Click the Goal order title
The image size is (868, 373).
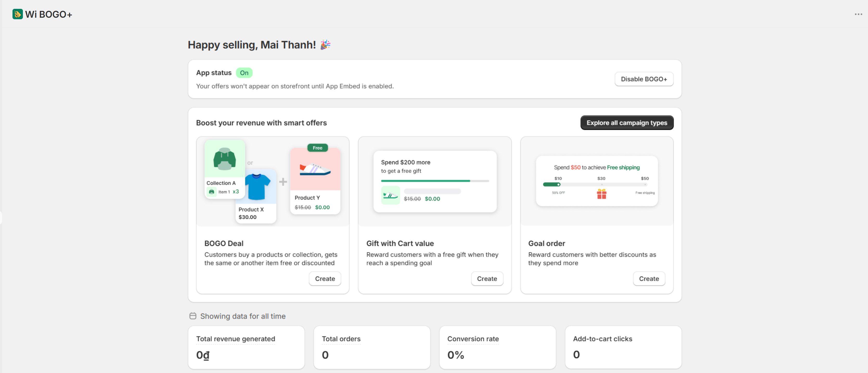546,243
